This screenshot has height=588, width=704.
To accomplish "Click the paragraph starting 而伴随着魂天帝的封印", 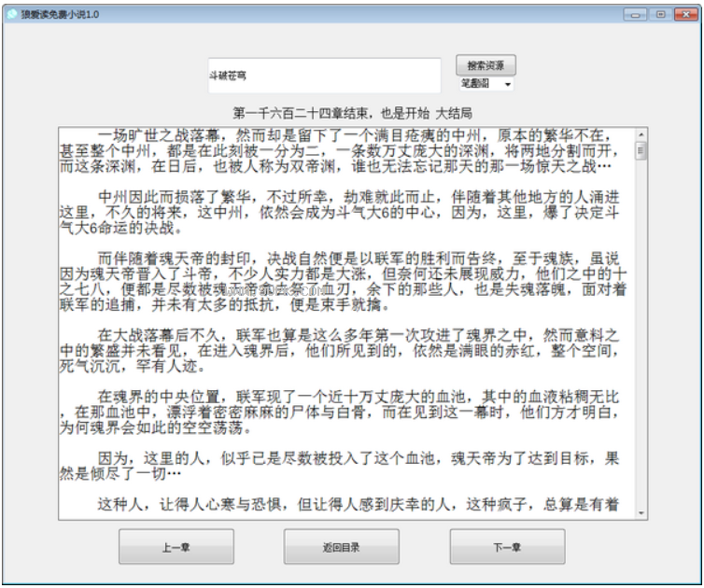I will point(343,282).
